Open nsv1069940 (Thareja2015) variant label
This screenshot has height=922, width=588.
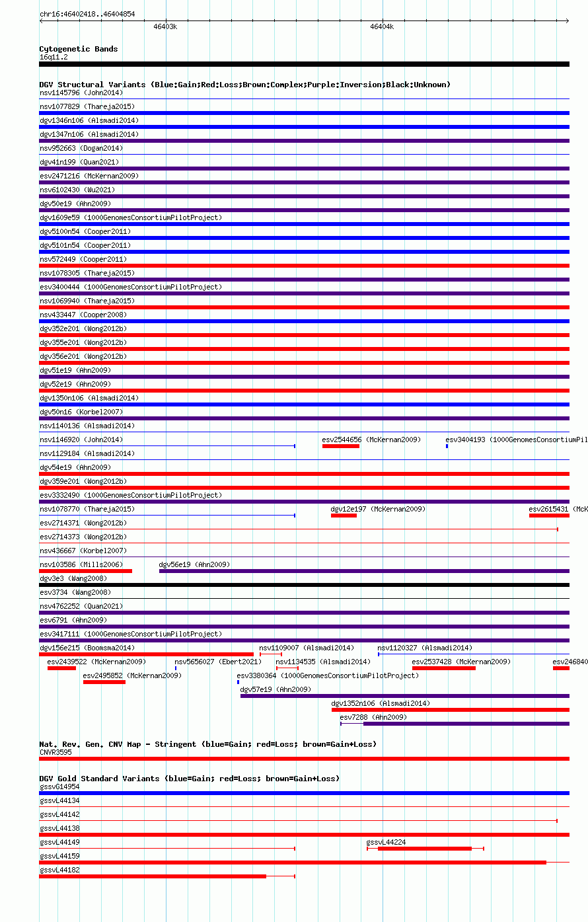[x=87, y=301]
